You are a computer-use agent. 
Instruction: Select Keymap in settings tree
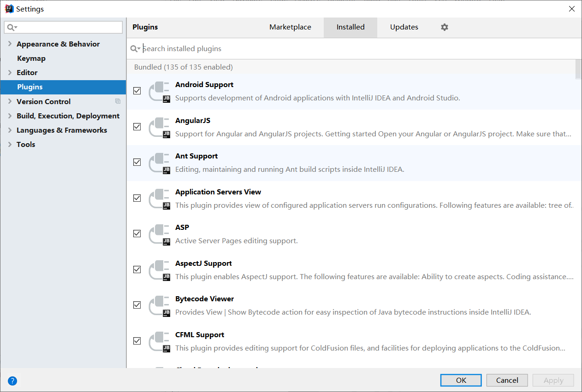tap(31, 58)
